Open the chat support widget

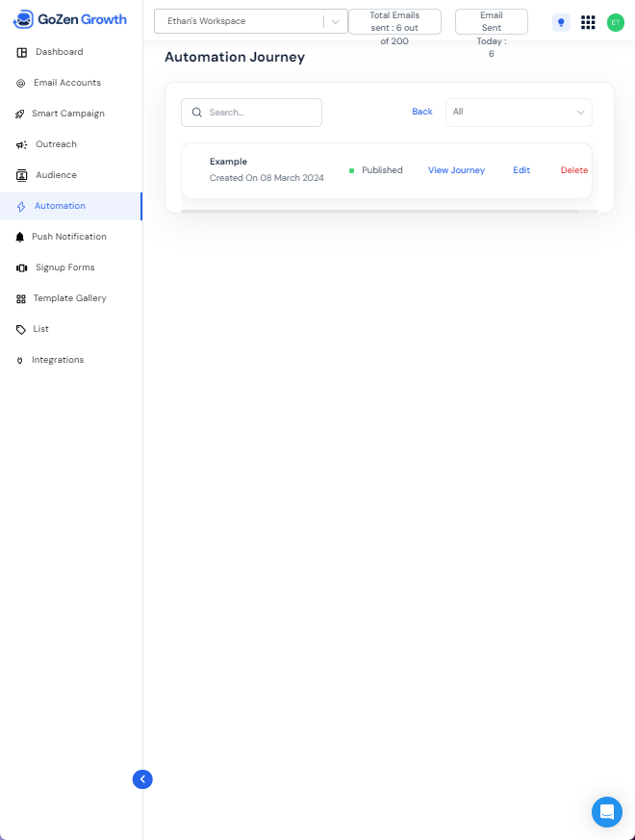(x=606, y=812)
